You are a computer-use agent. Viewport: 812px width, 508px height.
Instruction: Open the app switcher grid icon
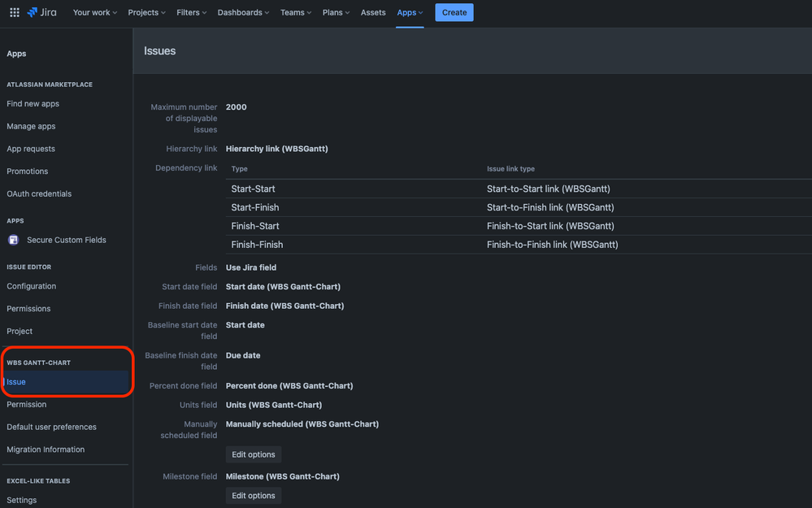coord(15,12)
